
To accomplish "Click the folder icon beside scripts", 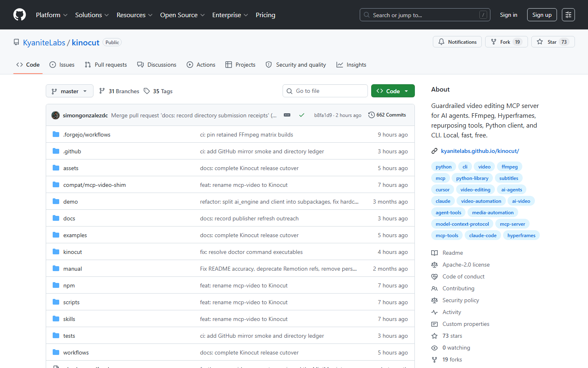I will [x=56, y=302].
